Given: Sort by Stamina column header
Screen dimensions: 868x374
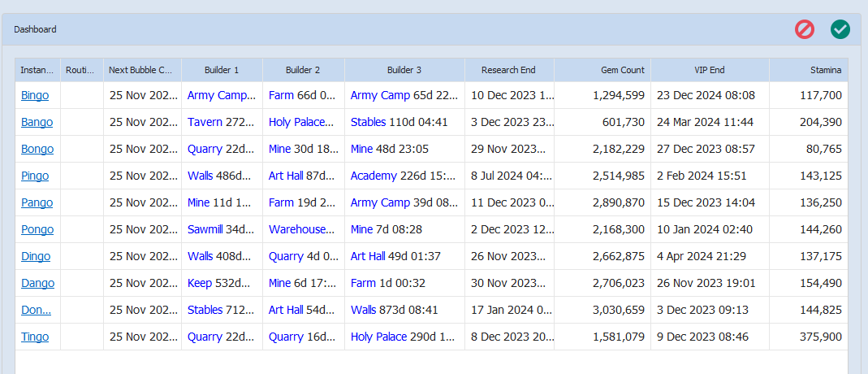Looking at the screenshot, I should point(825,70).
